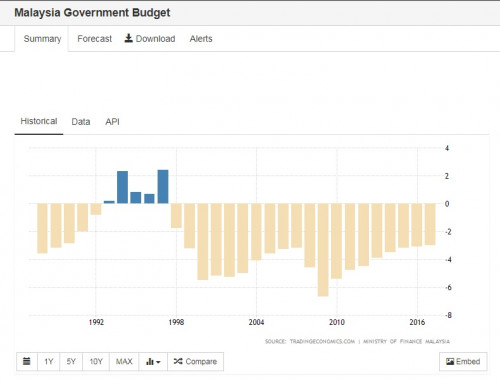500x382 pixels.
Task: Select the 10Y time range
Action: [x=96, y=361]
